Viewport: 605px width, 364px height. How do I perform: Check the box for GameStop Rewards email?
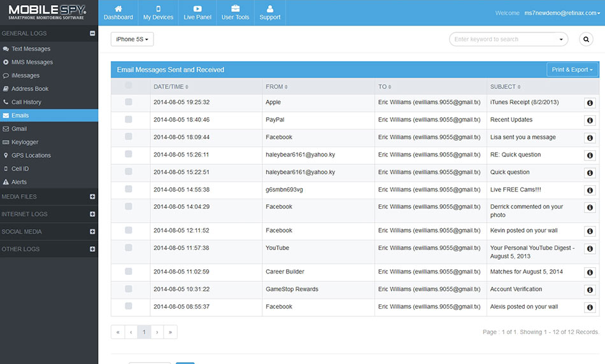click(129, 289)
